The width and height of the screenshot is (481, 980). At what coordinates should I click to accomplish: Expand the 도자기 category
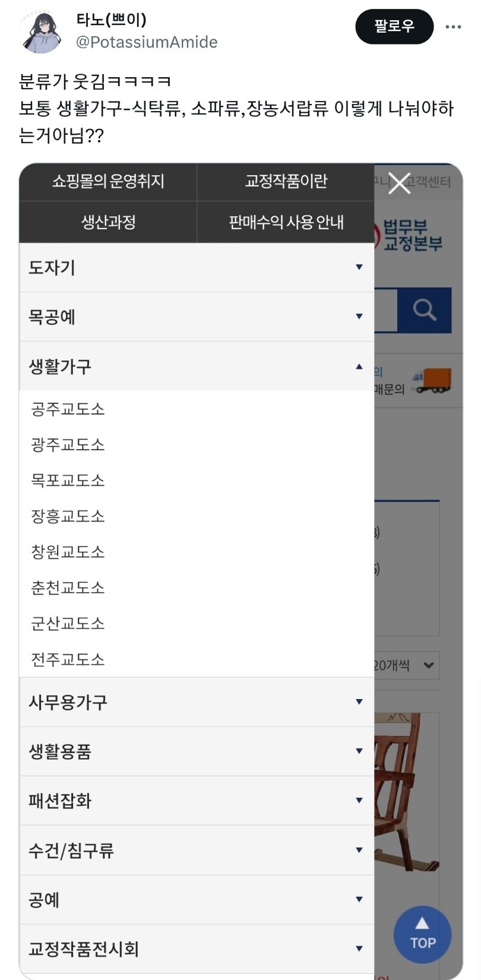point(196,267)
